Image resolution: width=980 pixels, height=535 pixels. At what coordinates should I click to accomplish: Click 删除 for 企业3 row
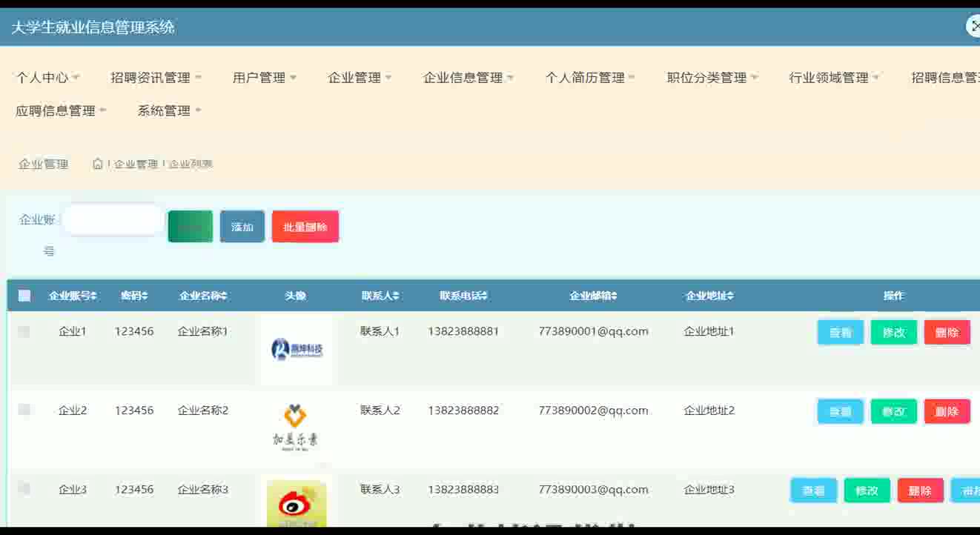(x=921, y=491)
